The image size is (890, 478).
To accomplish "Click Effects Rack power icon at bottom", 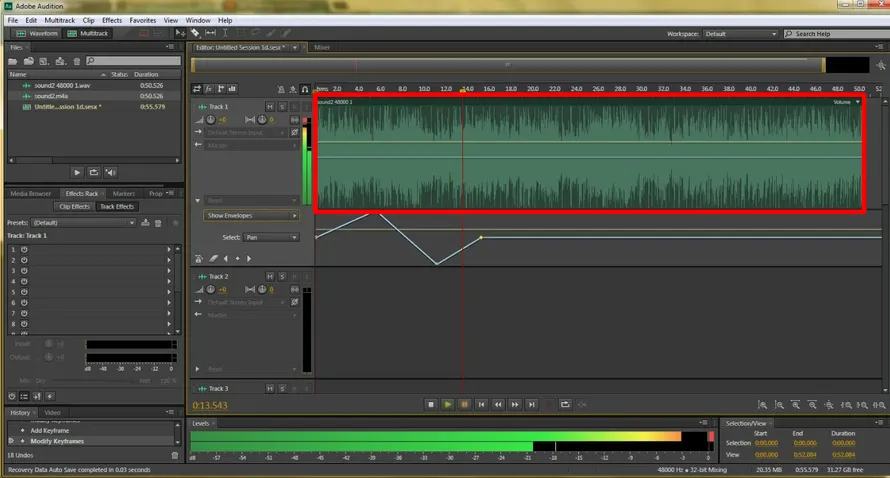I will 12,396.
